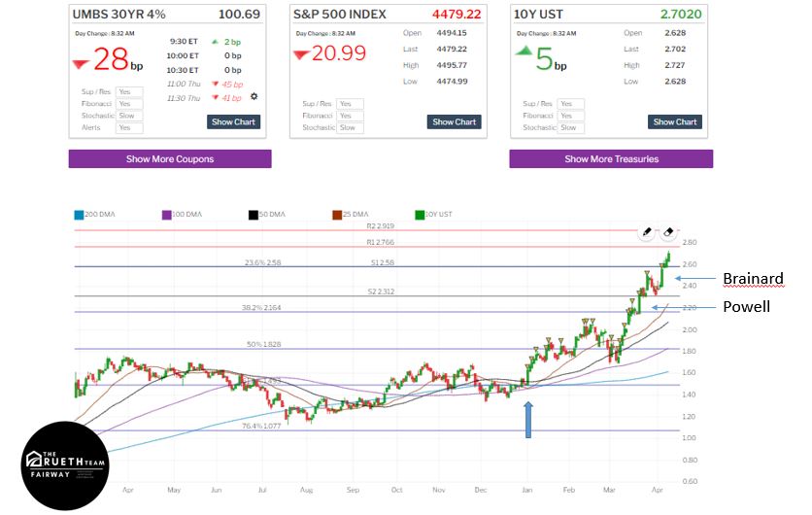Click the 9:30 ET row in UMBS card
This screenshot has width=812, height=515.
click(x=205, y=42)
